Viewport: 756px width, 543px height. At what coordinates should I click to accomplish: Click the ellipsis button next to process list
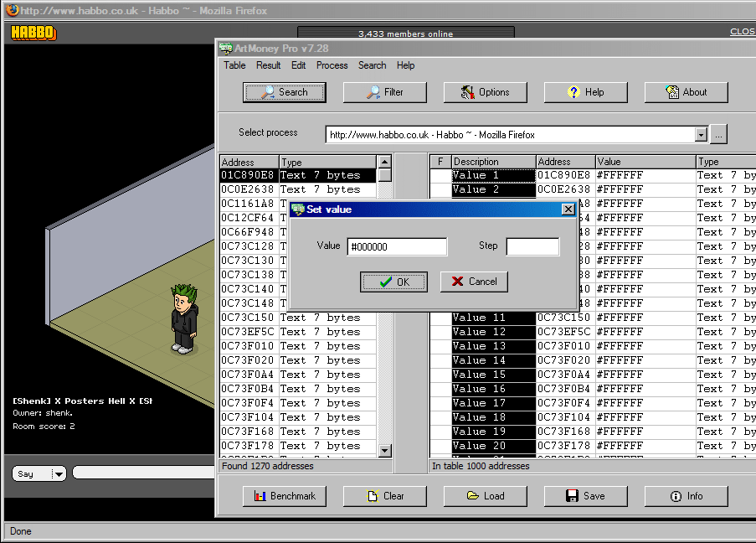[x=718, y=135]
